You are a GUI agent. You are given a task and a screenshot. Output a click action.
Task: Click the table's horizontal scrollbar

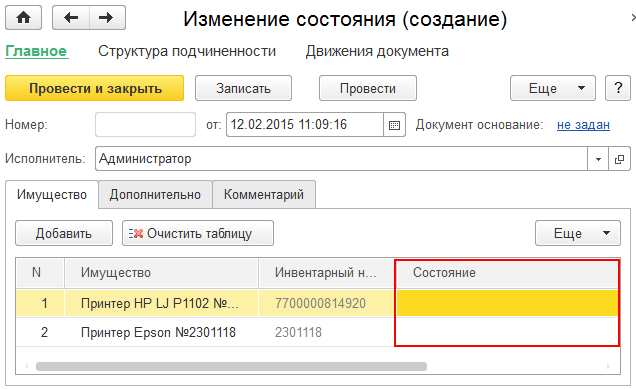[x=231, y=367]
